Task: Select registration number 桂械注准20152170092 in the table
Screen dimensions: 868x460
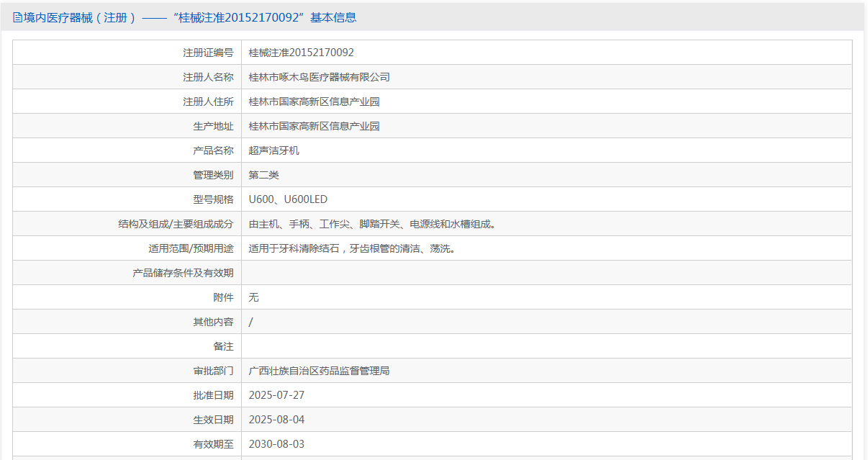Action: point(302,53)
